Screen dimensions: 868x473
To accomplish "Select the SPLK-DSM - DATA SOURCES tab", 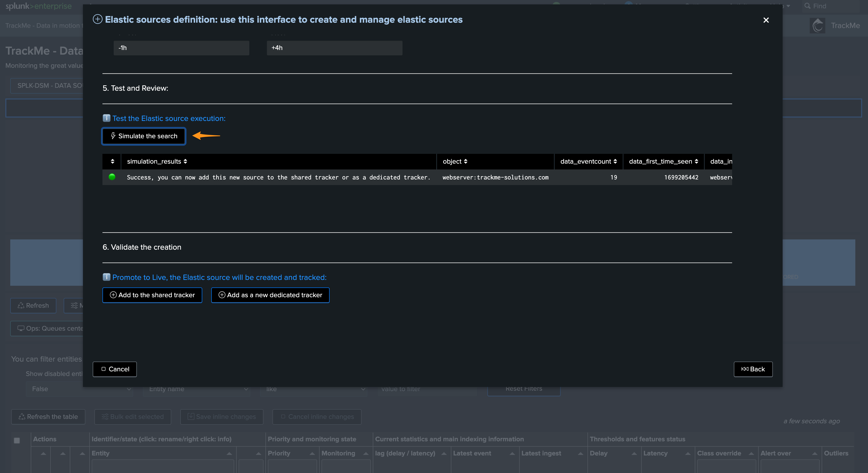I will tap(47, 86).
